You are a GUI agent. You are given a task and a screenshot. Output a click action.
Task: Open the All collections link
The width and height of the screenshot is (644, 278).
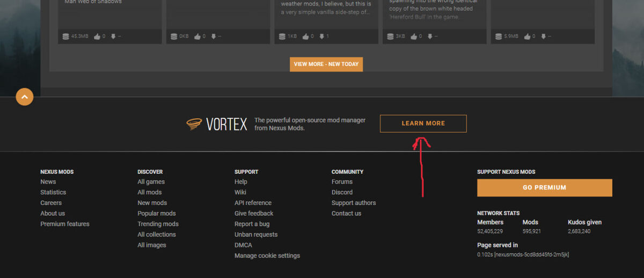[157, 235]
